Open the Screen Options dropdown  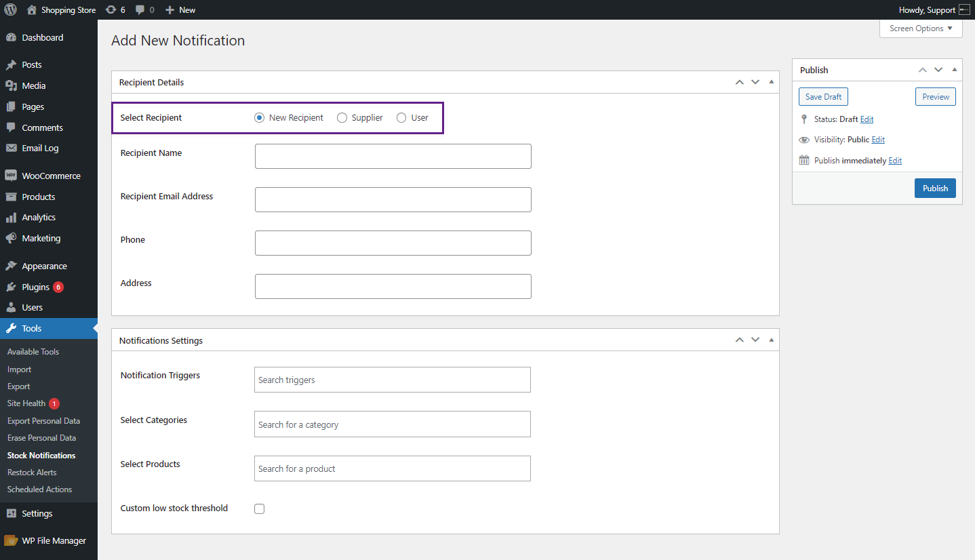pyautogui.click(x=921, y=28)
